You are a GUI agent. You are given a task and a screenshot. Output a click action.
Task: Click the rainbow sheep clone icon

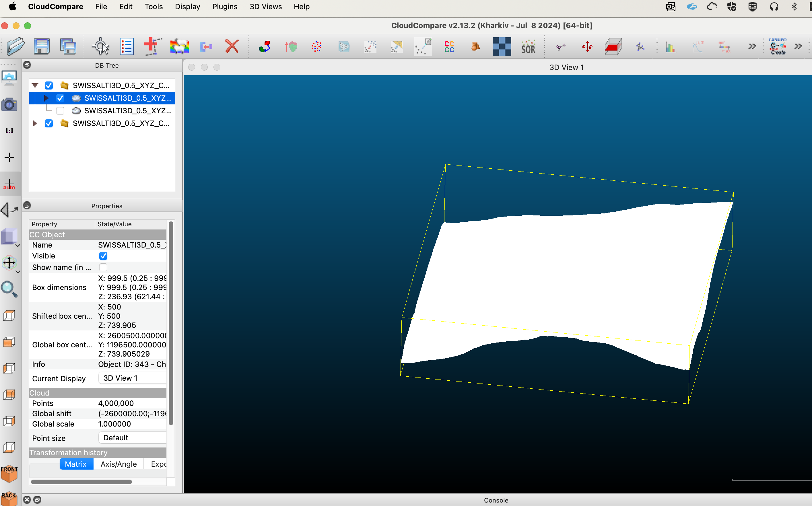(179, 46)
